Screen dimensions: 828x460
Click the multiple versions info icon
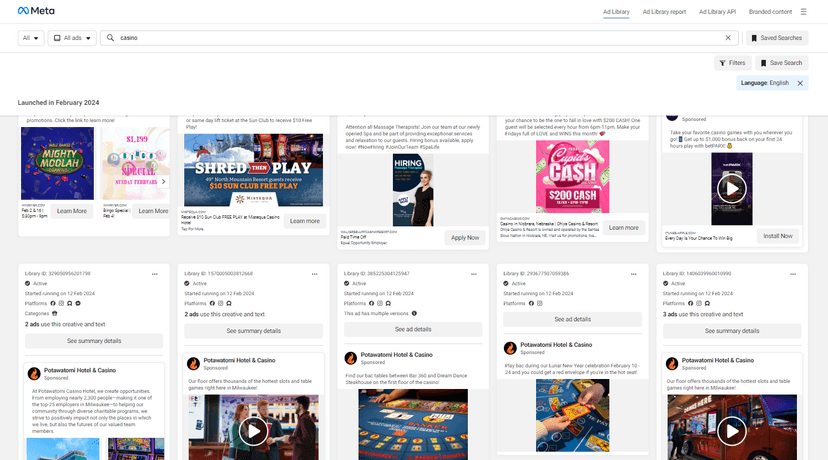pyautogui.click(x=414, y=313)
